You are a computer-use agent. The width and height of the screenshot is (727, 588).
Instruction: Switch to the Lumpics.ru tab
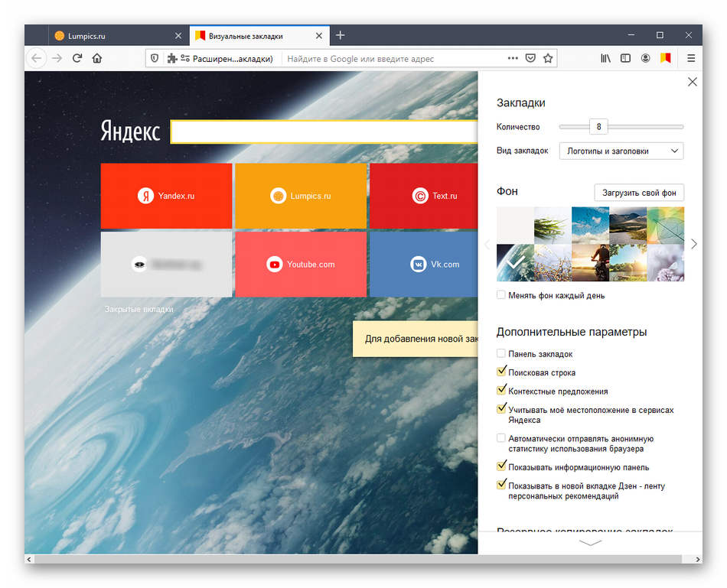[119, 36]
